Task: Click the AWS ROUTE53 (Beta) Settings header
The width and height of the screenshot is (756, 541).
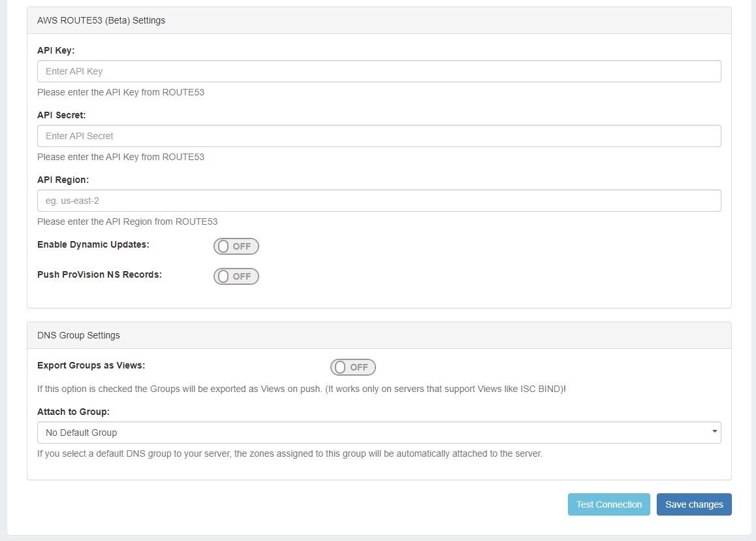Action: pyautogui.click(x=101, y=20)
